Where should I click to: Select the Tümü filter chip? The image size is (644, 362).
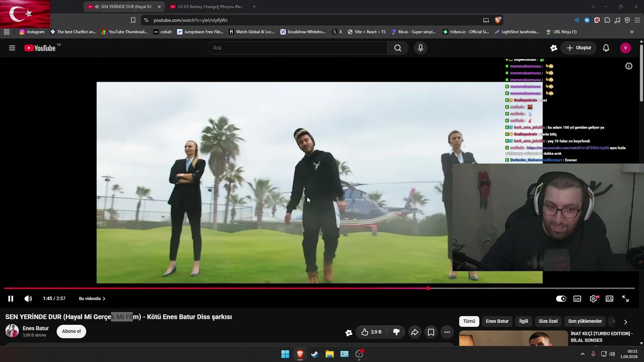coord(469,321)
